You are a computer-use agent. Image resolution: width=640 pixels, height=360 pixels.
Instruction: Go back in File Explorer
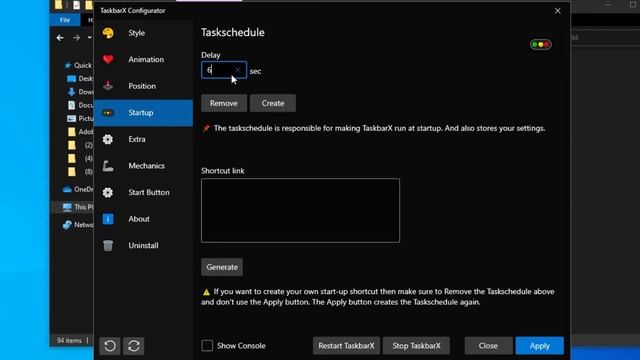tap(60, 38)
